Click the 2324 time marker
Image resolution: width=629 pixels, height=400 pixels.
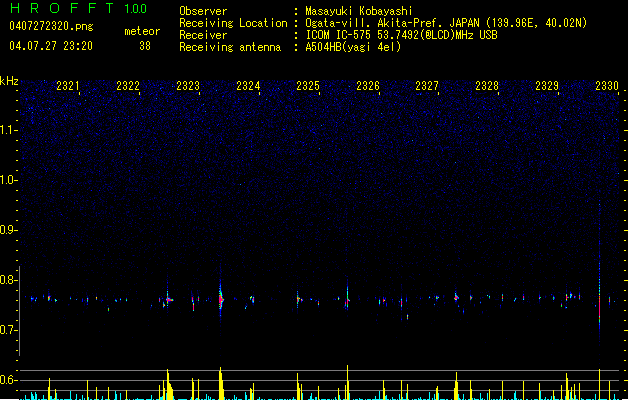(x=248, y=86)
